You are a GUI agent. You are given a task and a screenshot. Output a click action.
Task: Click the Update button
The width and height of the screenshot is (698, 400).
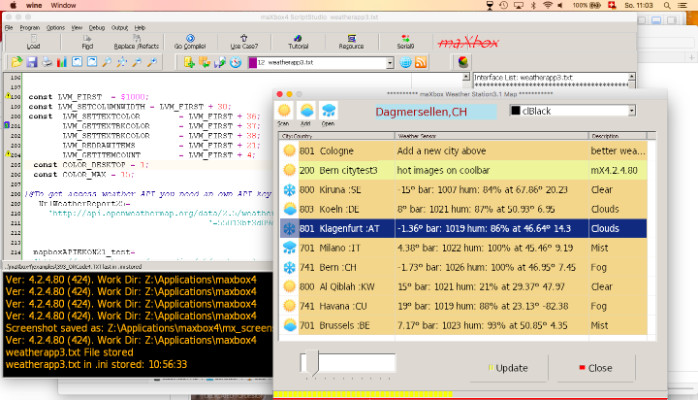[508, 368]
